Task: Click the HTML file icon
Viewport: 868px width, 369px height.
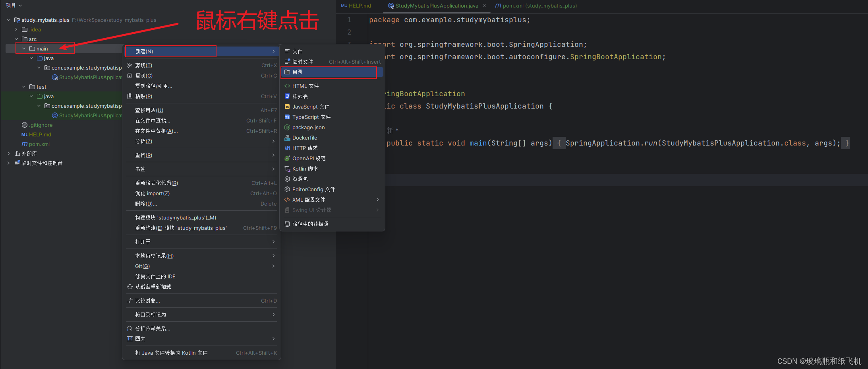Action: click(287, 86)
